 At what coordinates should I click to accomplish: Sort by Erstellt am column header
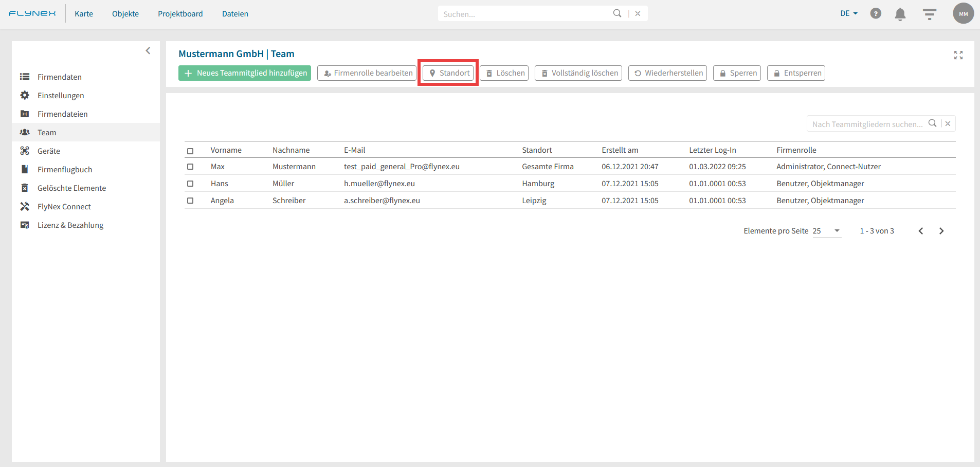(620, 150)
